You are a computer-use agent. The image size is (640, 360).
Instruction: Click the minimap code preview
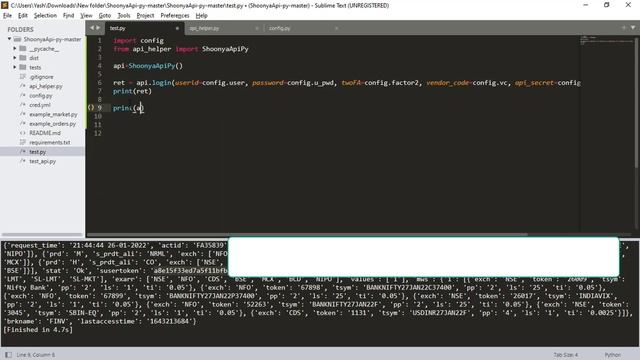(607, 40)
